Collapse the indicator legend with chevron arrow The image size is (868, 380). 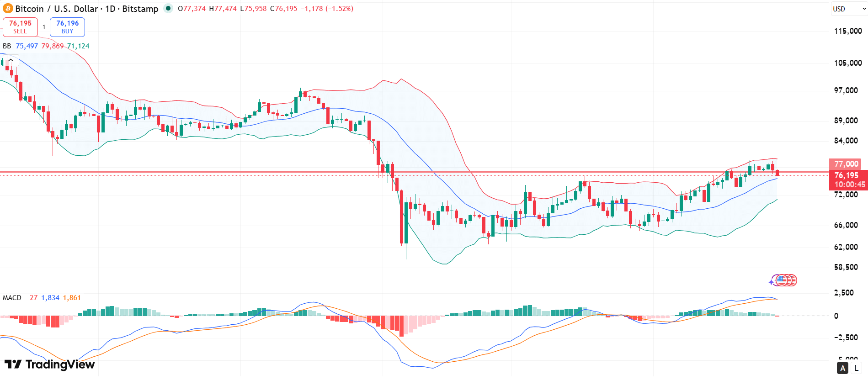[x=11, y=60]
